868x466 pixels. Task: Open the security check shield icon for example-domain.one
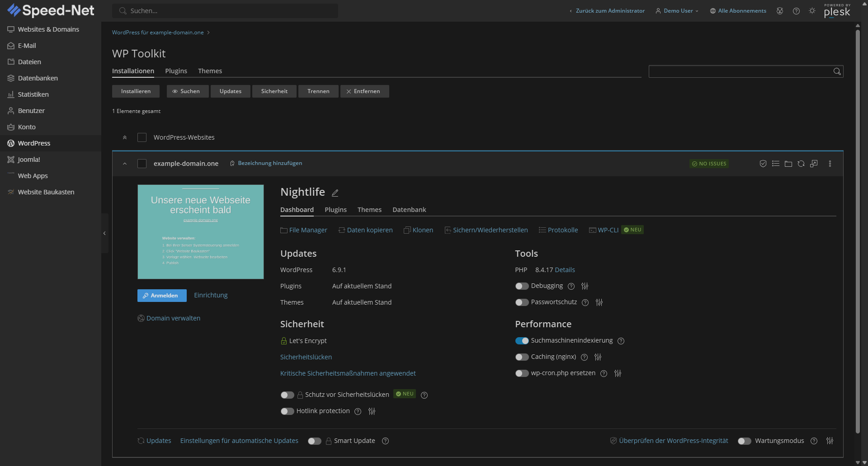[x=763, y=164]
